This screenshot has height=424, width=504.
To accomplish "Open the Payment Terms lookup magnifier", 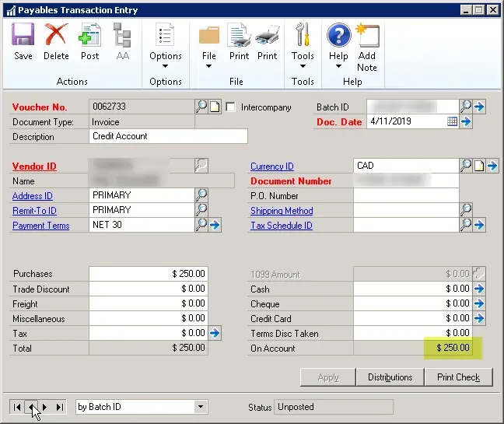I will [x=201, y=225].
